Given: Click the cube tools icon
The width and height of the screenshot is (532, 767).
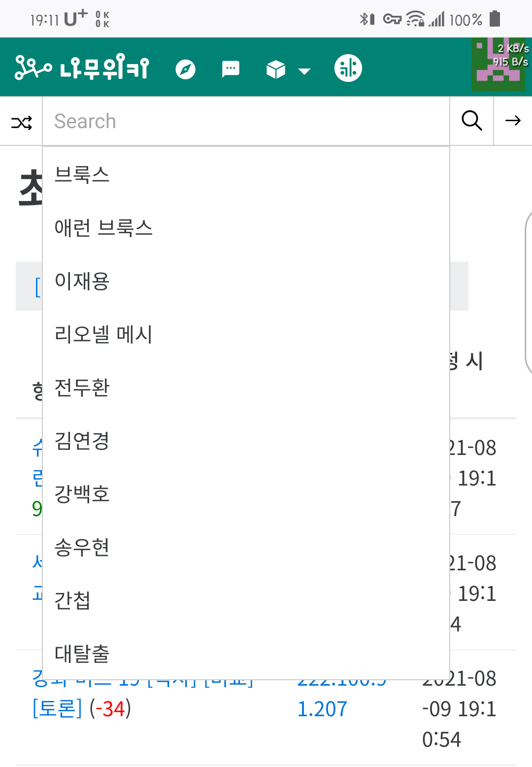Looking at the screenshot, I should [276, 70].
